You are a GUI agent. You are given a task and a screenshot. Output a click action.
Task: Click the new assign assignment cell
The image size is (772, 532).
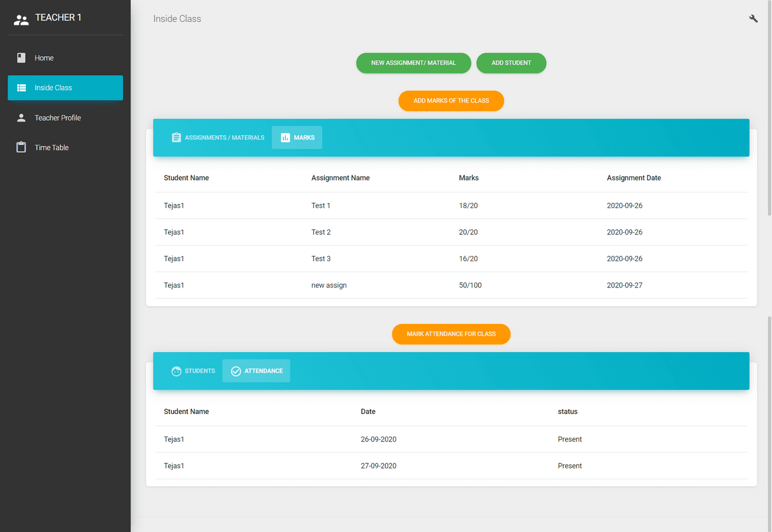tap(329, 285)
